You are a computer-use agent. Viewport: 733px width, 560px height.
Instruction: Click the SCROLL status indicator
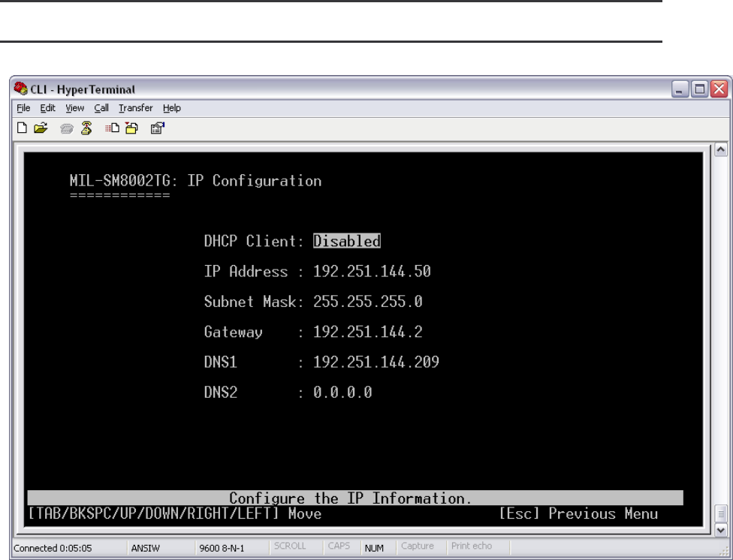290,546
